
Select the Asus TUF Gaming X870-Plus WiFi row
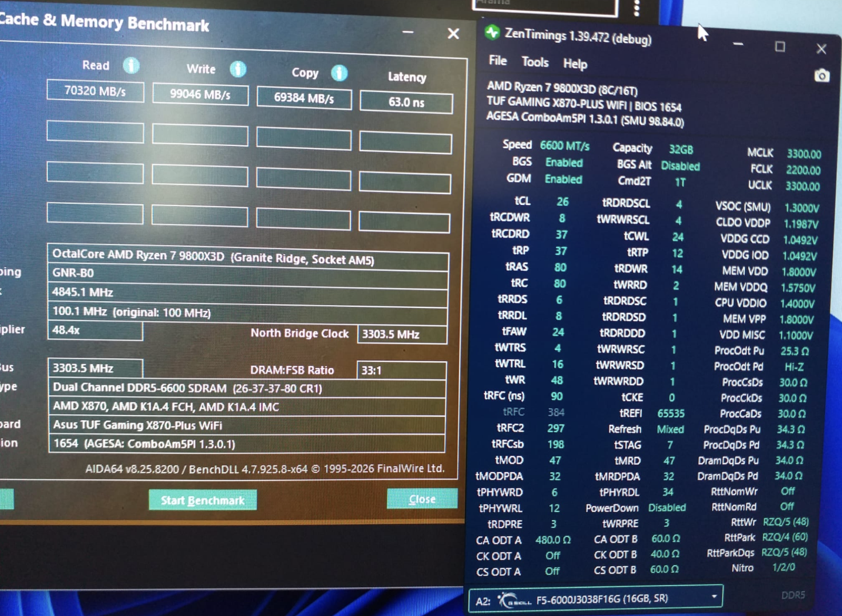[247, 425]
